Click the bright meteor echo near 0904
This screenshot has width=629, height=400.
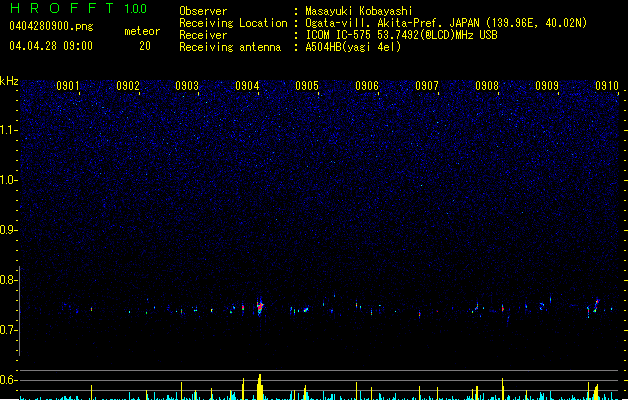click(260, 307)
